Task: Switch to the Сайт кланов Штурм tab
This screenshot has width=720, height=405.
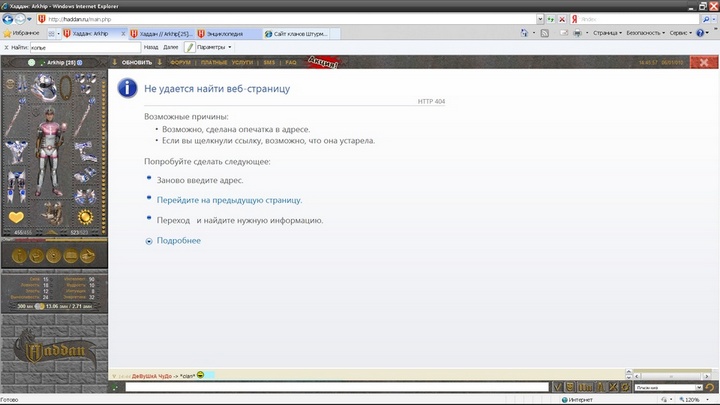Action: click(x=296, y=34)
